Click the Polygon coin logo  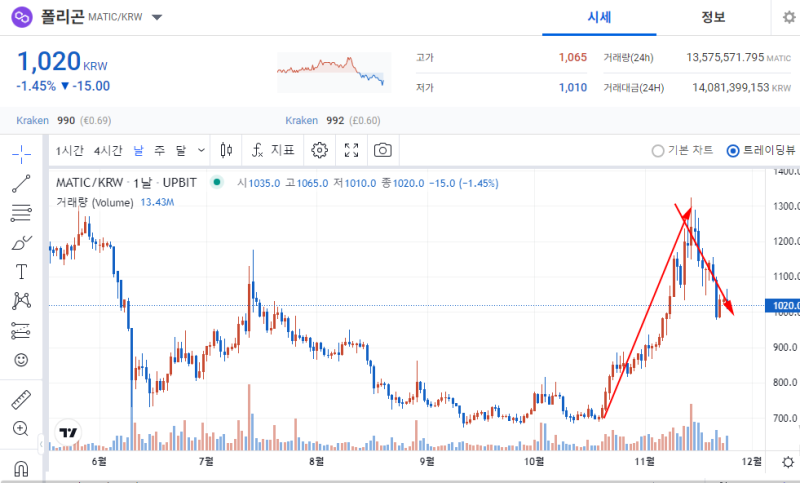coord(22,17)
